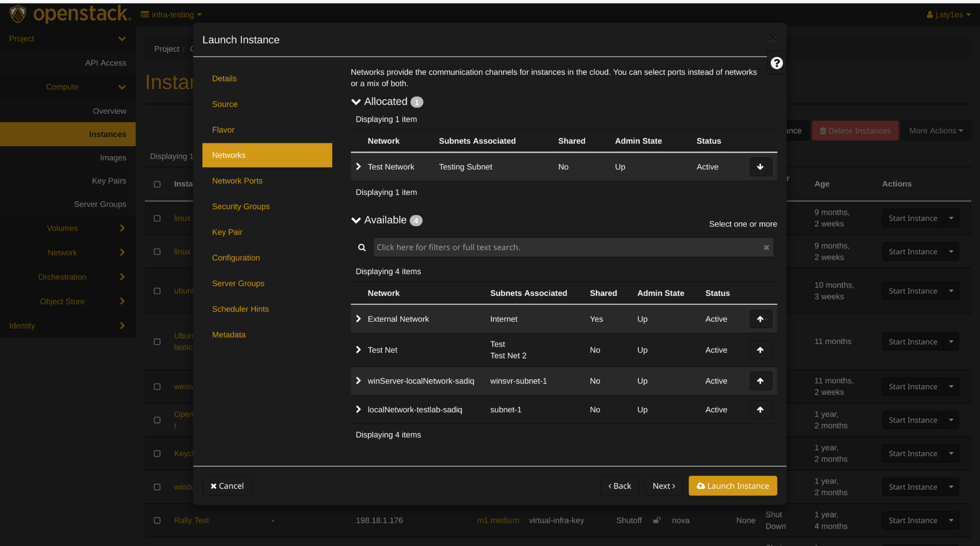980x546 pixels.
Task: Check the Keycloak instance row checkbox
Action: click(x=157, y=453)
